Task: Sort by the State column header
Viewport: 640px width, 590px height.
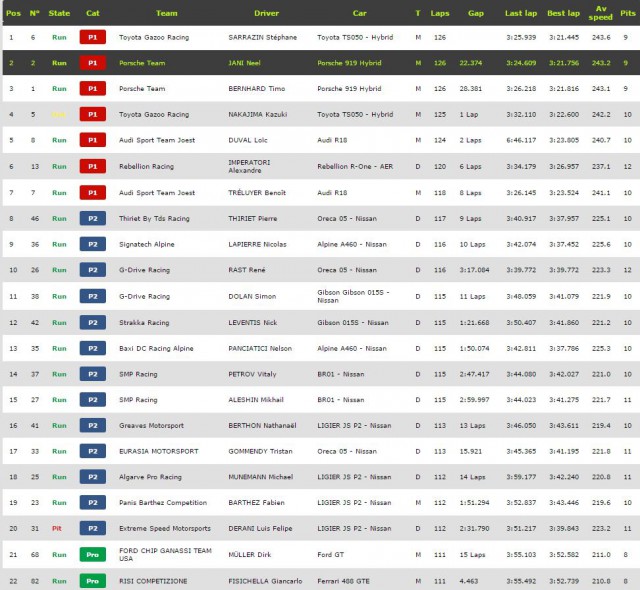Action: click(59, 13)
